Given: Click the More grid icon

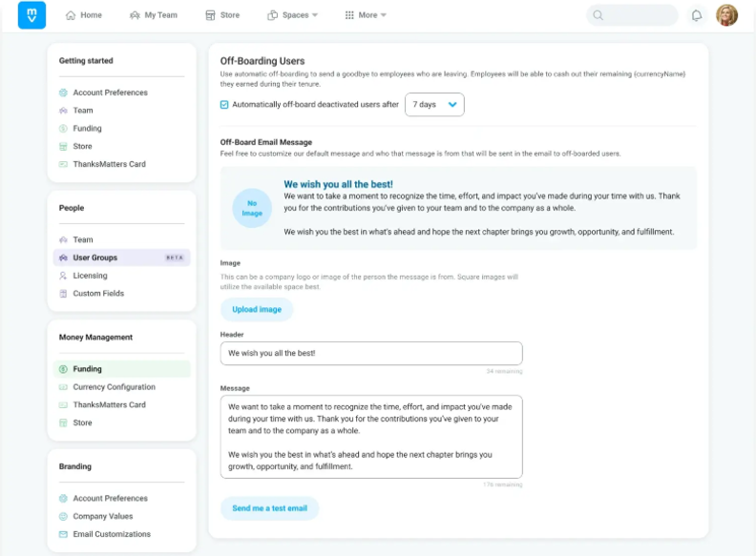Looking at the screenshot, I should (x=349, y=15).
